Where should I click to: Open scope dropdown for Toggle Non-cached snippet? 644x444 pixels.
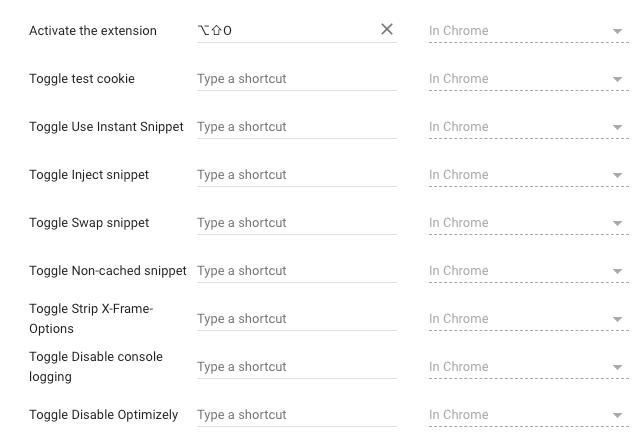point(529,271)
